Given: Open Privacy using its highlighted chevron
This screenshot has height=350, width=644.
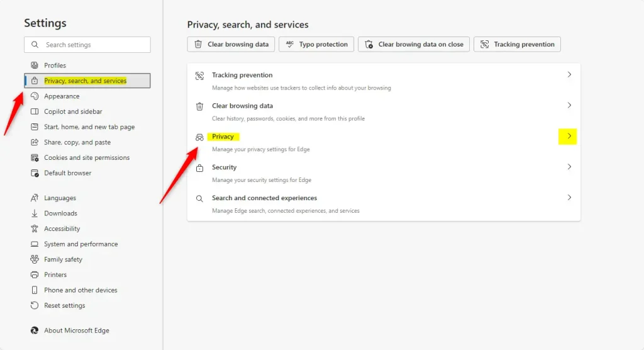Looking at the screenshot, I should 568,136.
